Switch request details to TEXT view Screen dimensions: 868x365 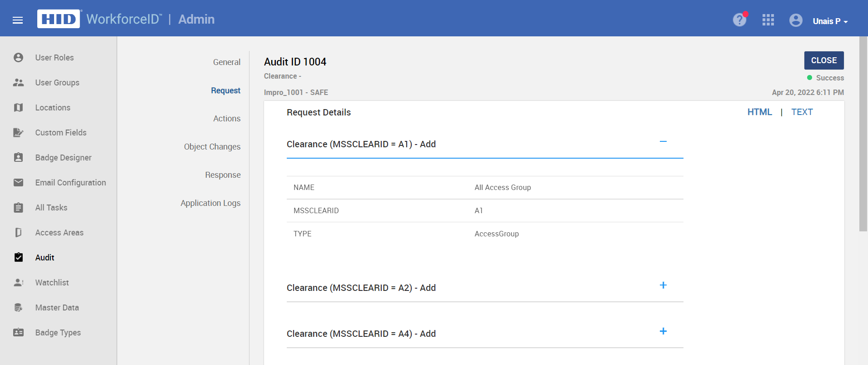(802, 112)
